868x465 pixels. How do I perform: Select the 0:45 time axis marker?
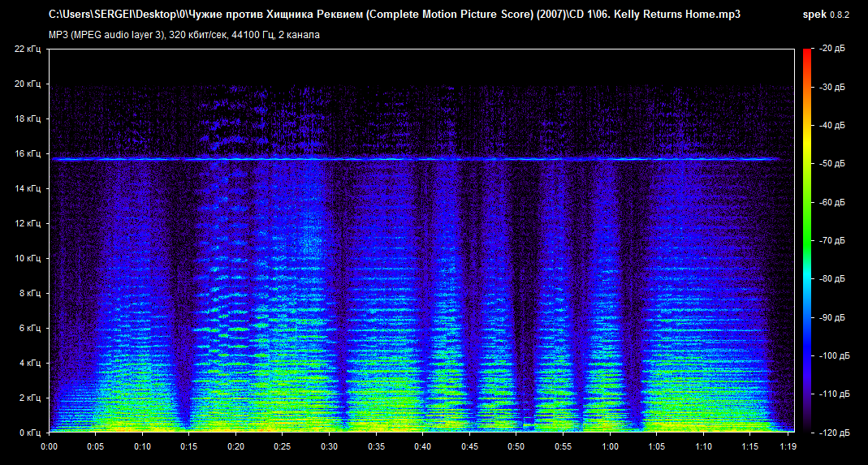(469, 446)
